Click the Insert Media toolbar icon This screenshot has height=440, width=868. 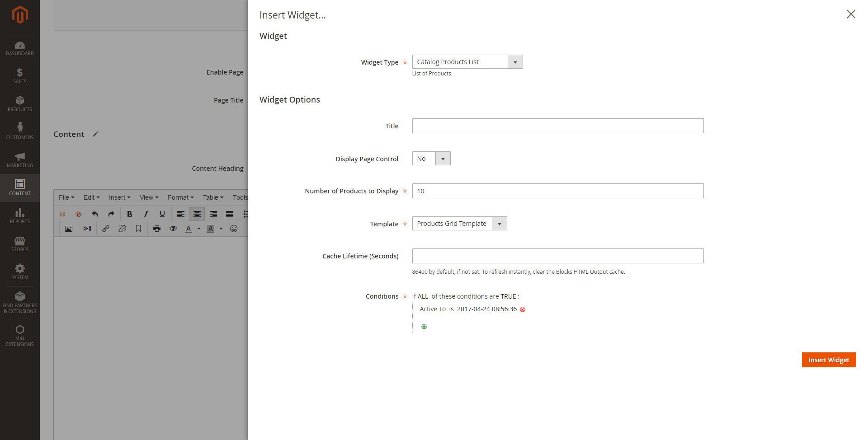[87, 229]
